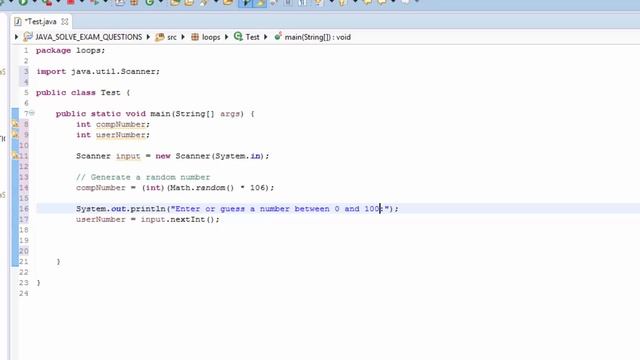
Task: Click 'System.in' inside Scanner constructor
Action: (x=238, y=156)
